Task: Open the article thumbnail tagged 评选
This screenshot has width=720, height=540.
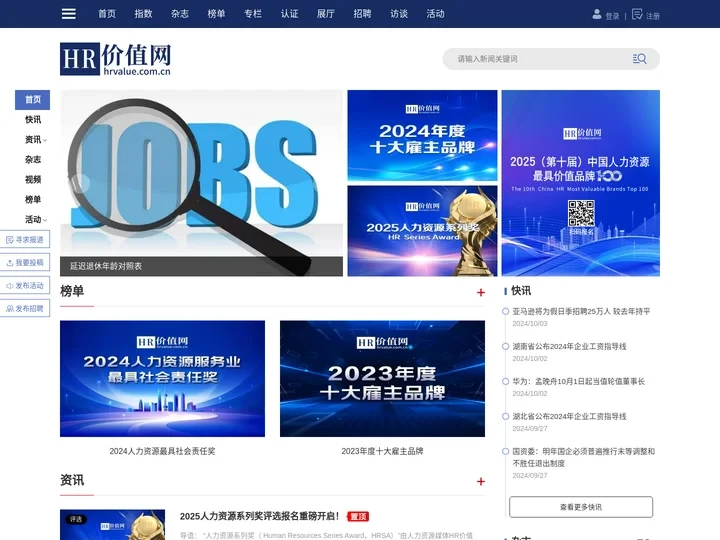Action: 112,525
